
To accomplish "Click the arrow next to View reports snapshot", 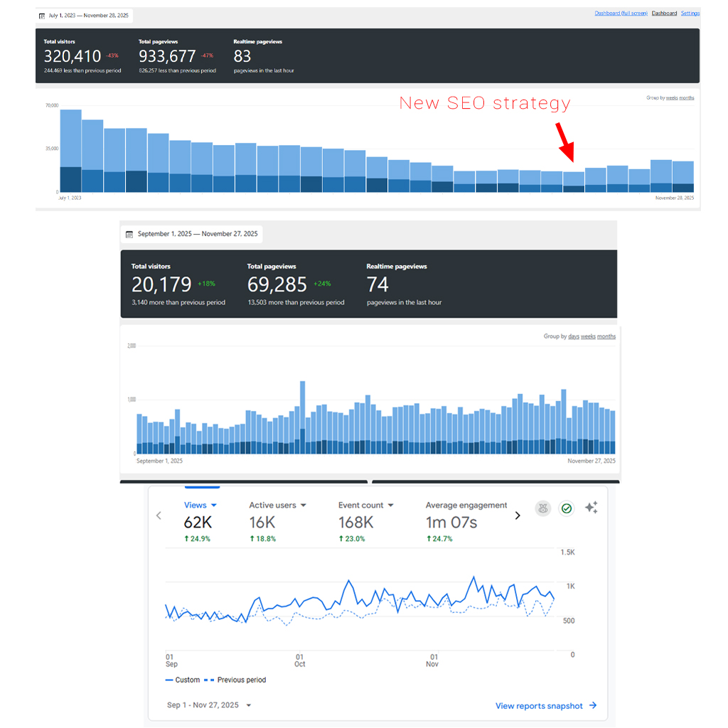I will click(x=593, y=706).
